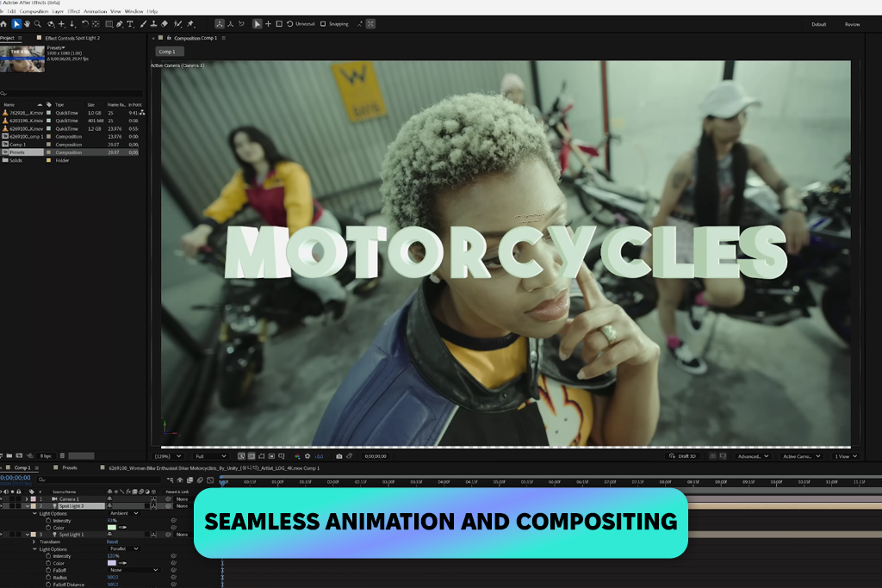
Task: Click Reset next to Transform
Action: point(113,542)
